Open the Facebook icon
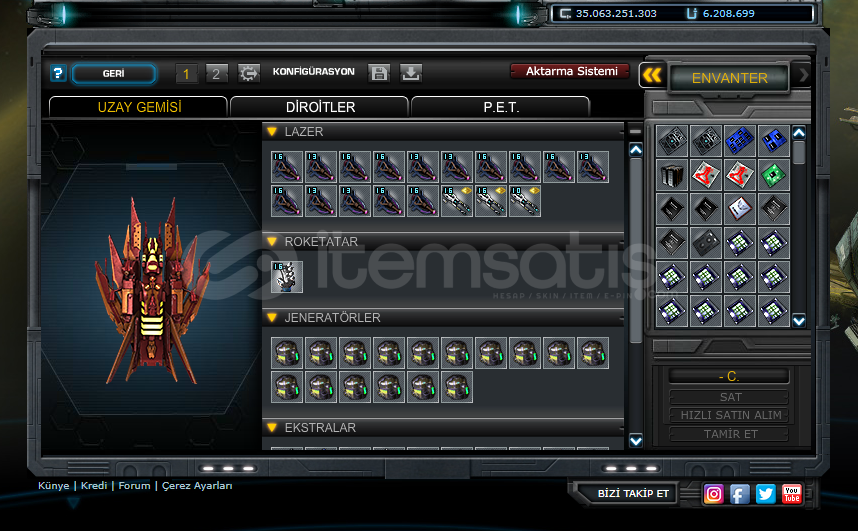Image resolution: width=858 pixels, height=531 pixels. (x=739, y=494)
